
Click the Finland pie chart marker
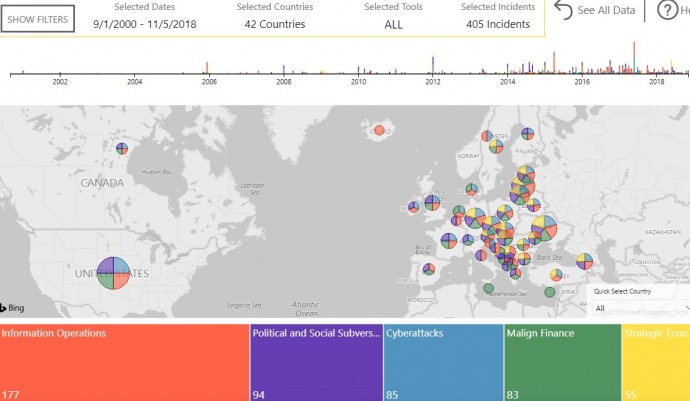[x=527, y=134]
